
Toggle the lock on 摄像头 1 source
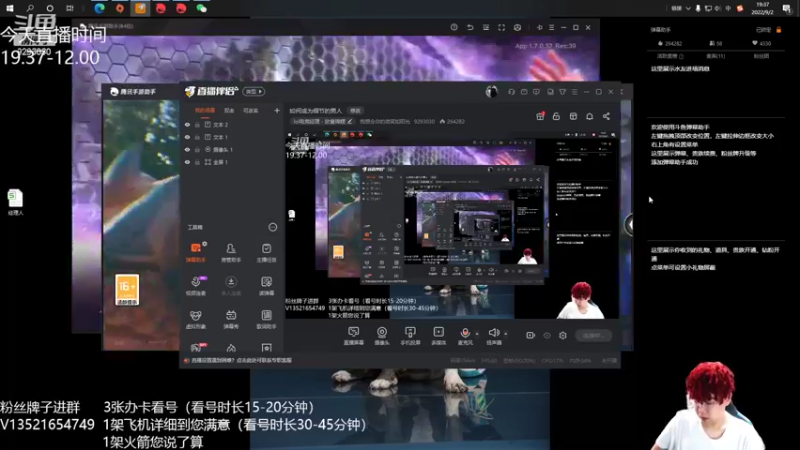(x=197, y=149)
